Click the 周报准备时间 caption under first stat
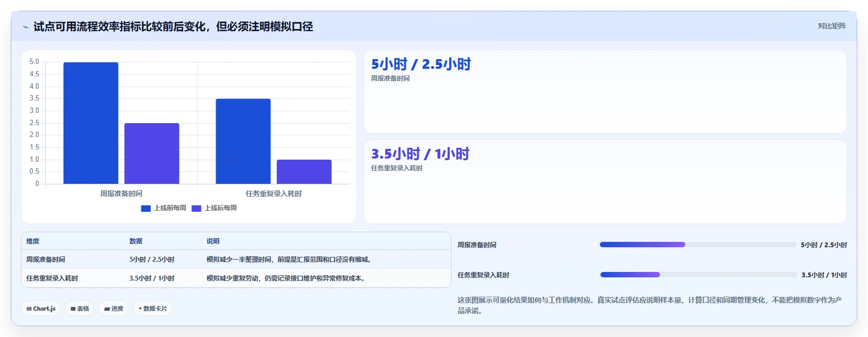Screen dimensions: 868x337 pos(390,78)
